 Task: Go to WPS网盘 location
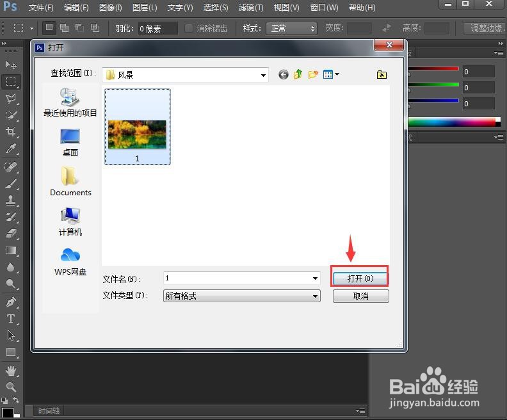pos(70,262)
